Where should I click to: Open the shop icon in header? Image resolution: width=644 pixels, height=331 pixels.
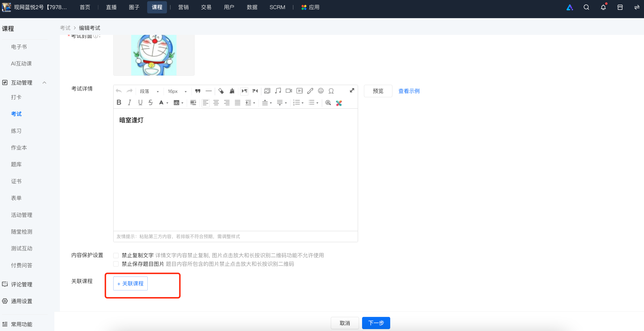pyautogui.click(x=620, y=7)
